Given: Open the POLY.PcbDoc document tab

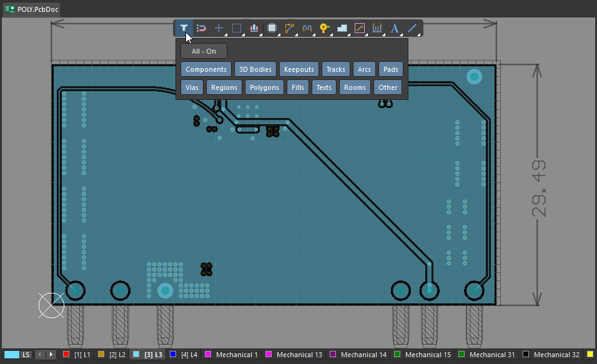Looking at the screenshot, I should [x=32, y=9].
